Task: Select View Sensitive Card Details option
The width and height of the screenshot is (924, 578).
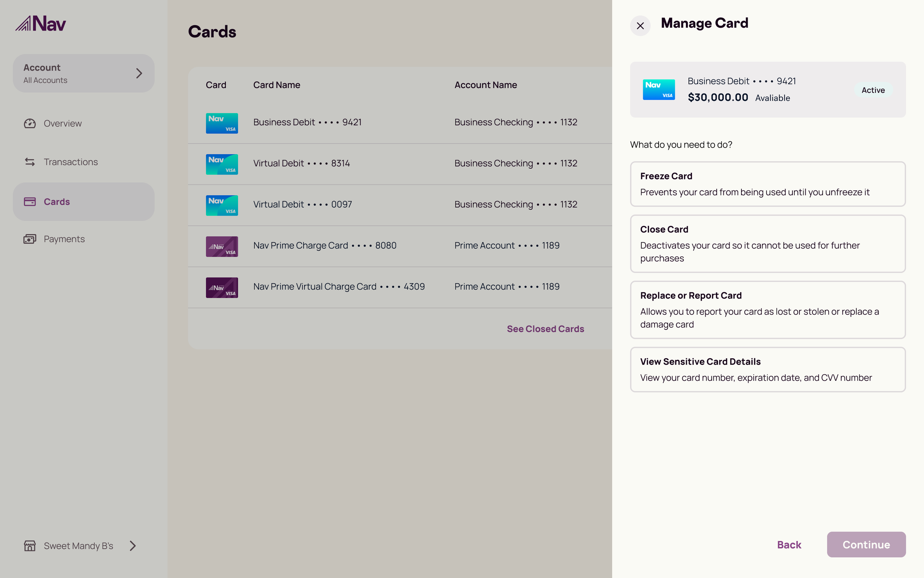Action: (767, 369)
